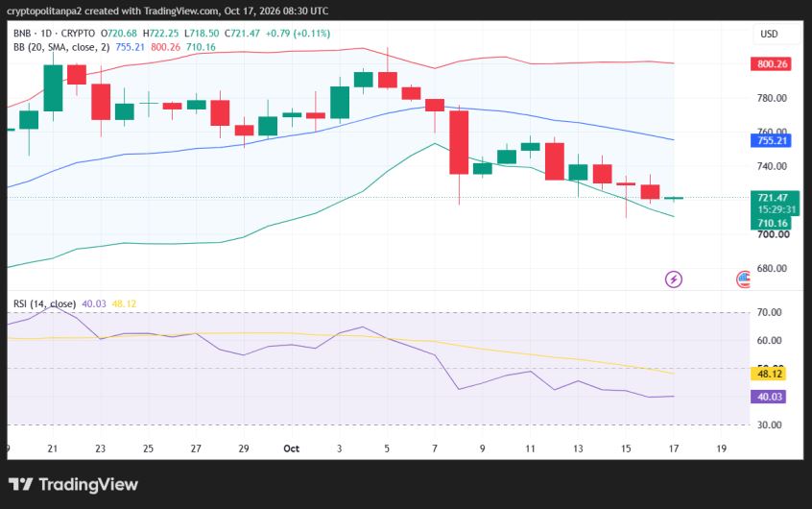This screenshot has height=509, width=812.
Task: Click the purple lightning bolt event icon
Action: (673, 279)
